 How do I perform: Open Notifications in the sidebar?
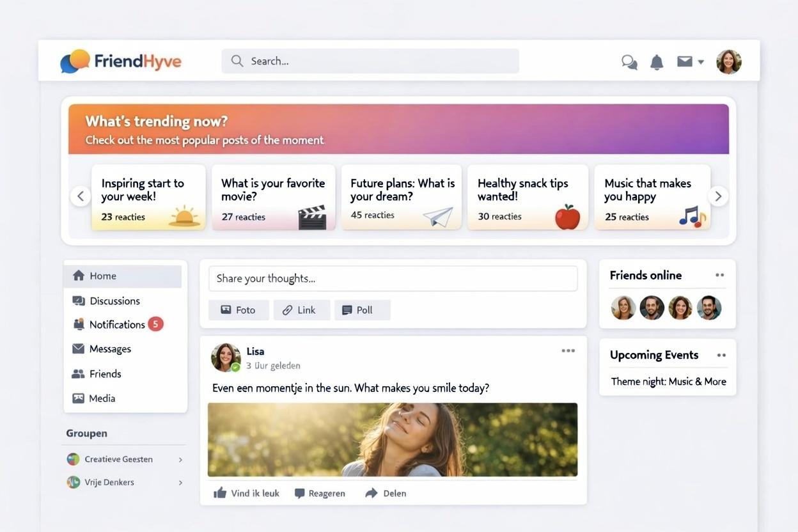[117, 324]
